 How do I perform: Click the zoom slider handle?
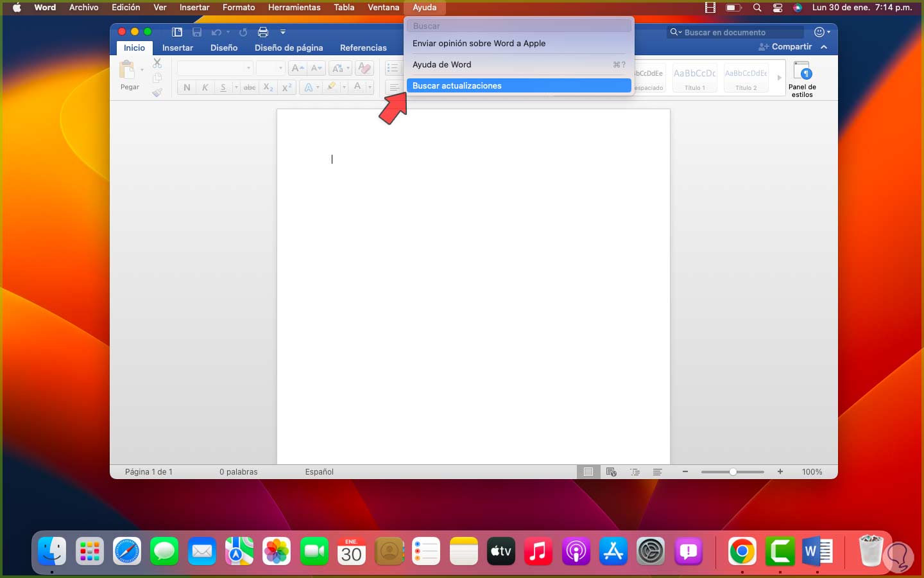click(733, 472)
